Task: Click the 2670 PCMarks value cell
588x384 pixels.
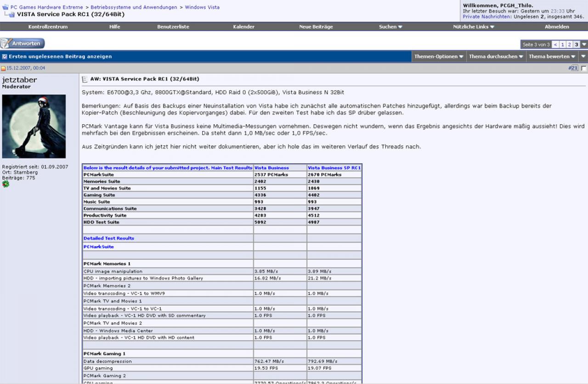Action: (x=334, y=175)
